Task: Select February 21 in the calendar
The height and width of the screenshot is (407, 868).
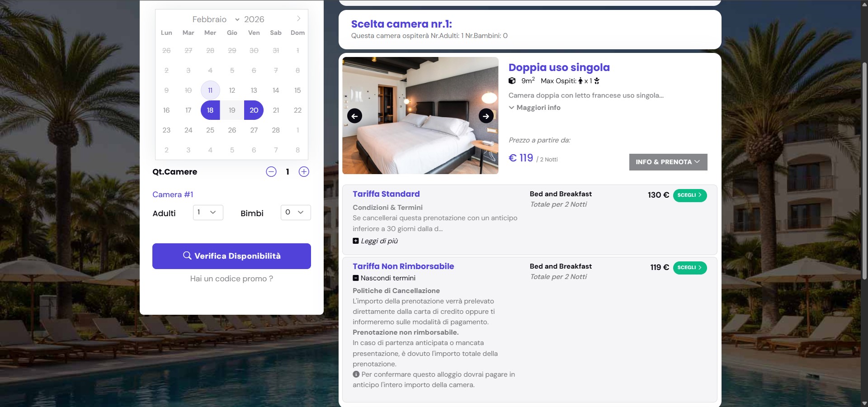Action: pyautogui.click(x=276, y=110)
